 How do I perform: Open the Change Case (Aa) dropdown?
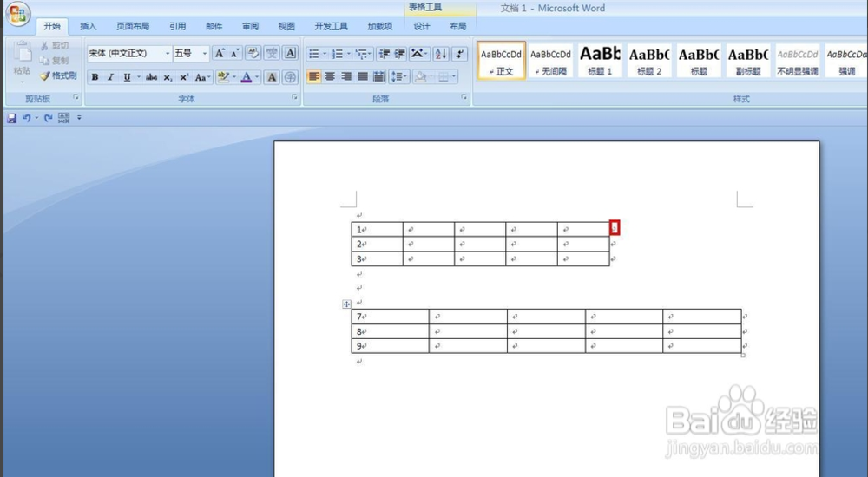coord(201,77)
